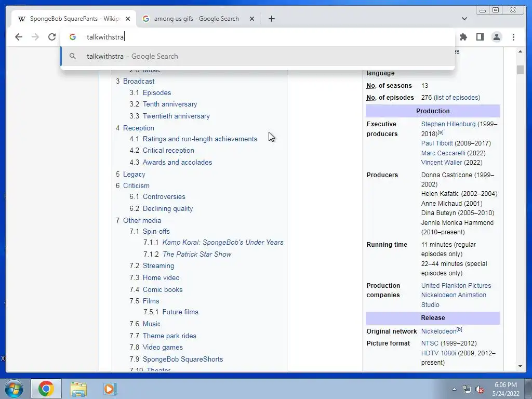Image resolution: width=532 pixels, height=399 pixels.
Task: Follow Nickelodeon Animation Studio link
Action: point(454,300)
